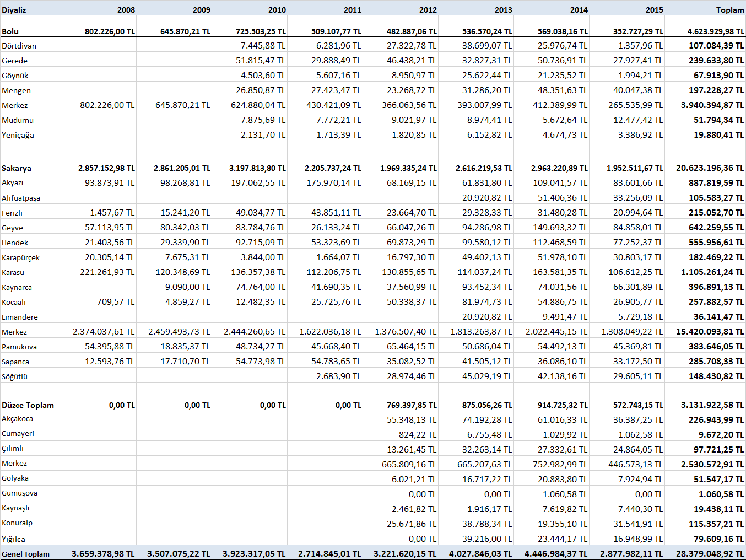Click the Mengen row label

click(16, 90)
